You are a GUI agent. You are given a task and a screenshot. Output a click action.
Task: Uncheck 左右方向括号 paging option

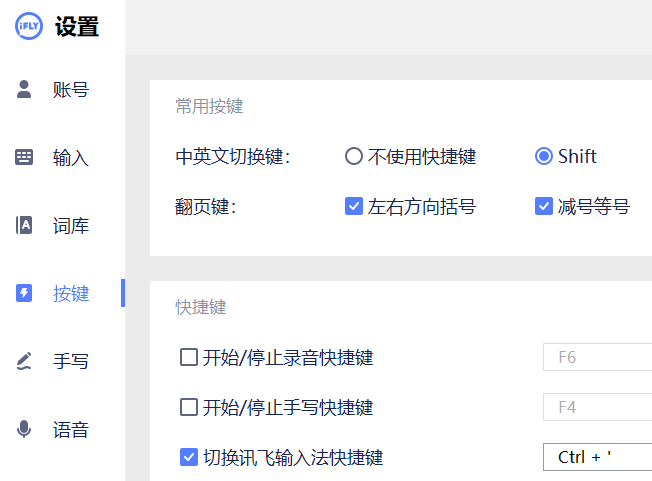pyautogui.click(x=353, y=207)
